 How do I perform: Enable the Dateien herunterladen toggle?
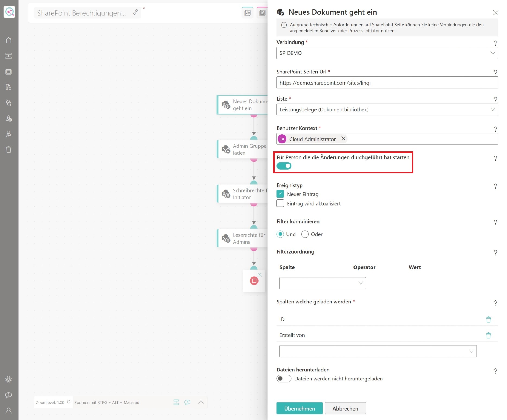(x=284, y=379)
